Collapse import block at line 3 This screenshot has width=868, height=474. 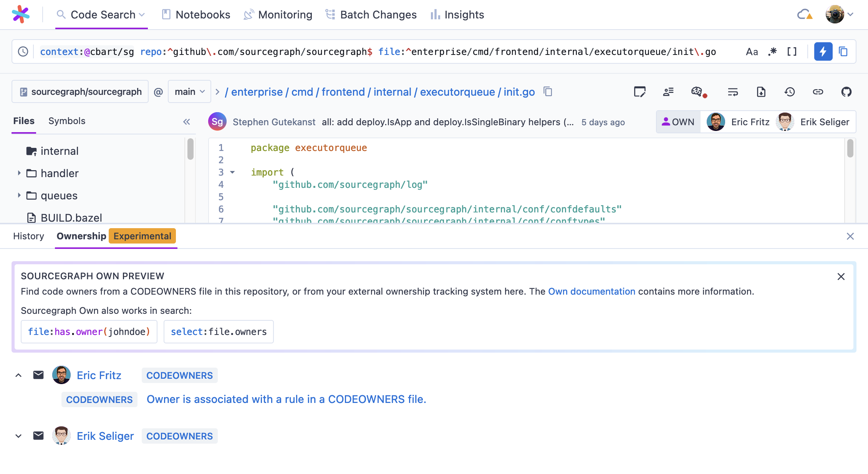[x=232, y=172]
